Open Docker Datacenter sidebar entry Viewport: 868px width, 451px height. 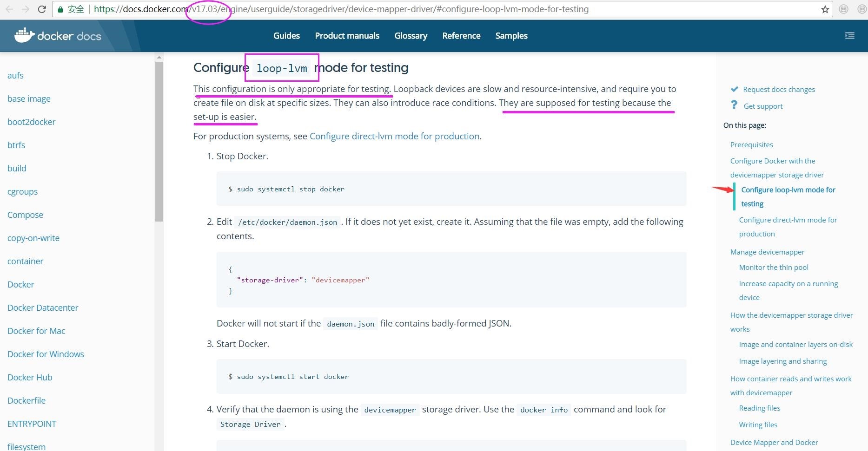[43, 307]
